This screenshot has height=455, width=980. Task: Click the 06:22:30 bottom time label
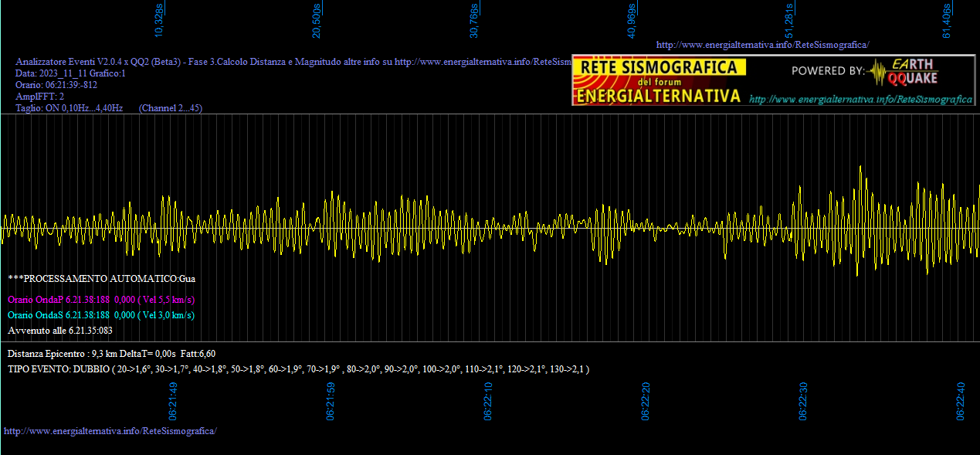(804, 401)
